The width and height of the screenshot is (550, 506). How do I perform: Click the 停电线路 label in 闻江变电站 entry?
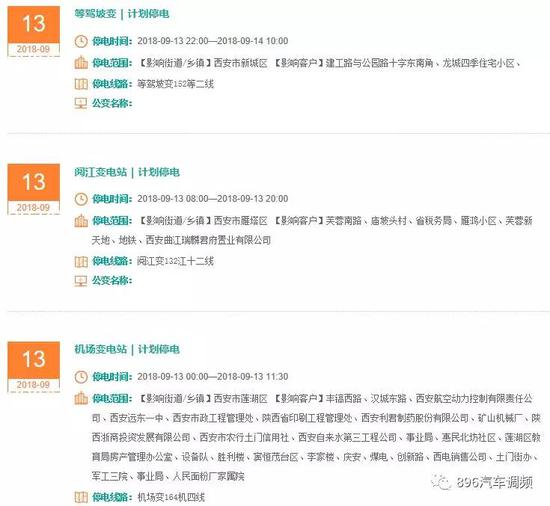pos(112,261)
